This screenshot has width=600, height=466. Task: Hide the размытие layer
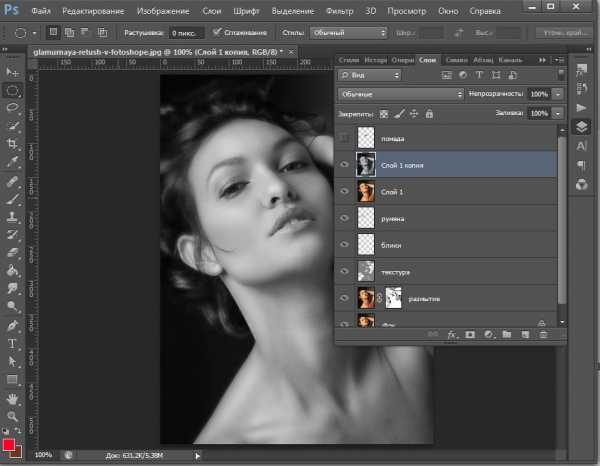click(344, 298)
